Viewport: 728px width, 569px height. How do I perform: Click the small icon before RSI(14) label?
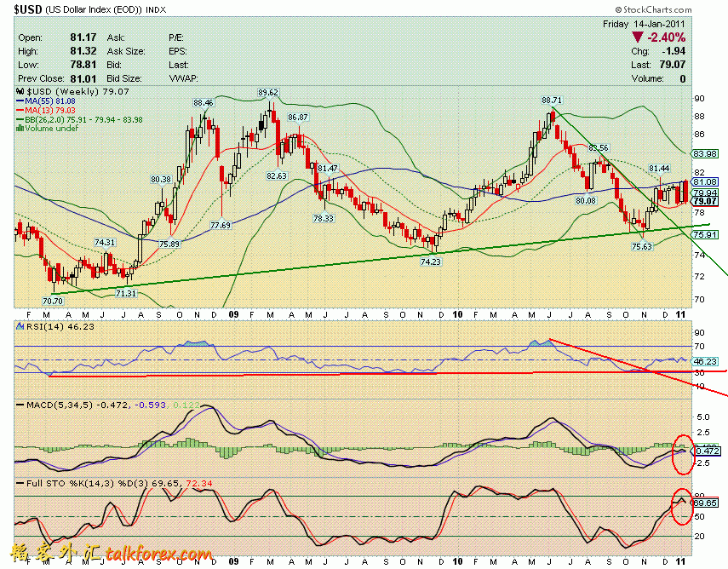20,326
